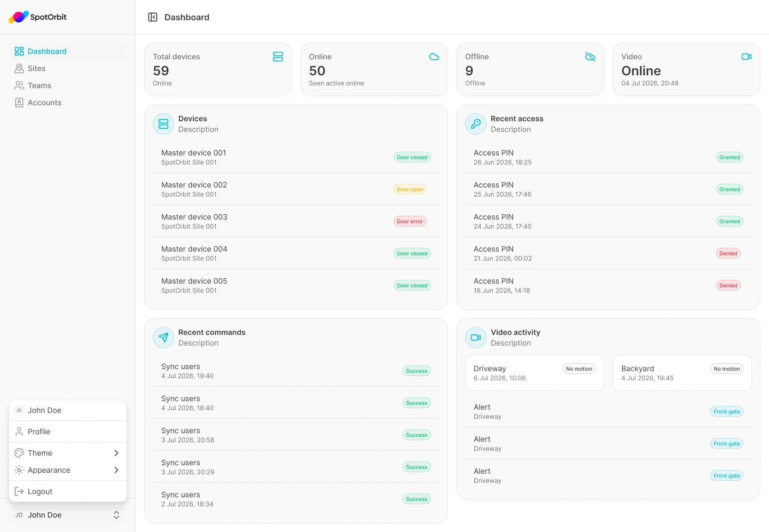Image resolution: width=769 pixels, height=532 pixels.
Task: Click the Dashboard page title
Action: pyautogui.click(x=187, y=17)
